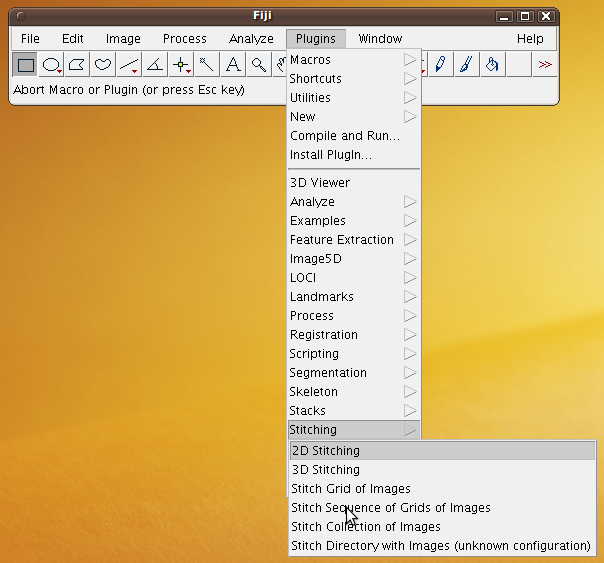The width and height of the screenshot is (604, 563).
Task: Choose 3D Stitching
Action: [x=442, y=469]
